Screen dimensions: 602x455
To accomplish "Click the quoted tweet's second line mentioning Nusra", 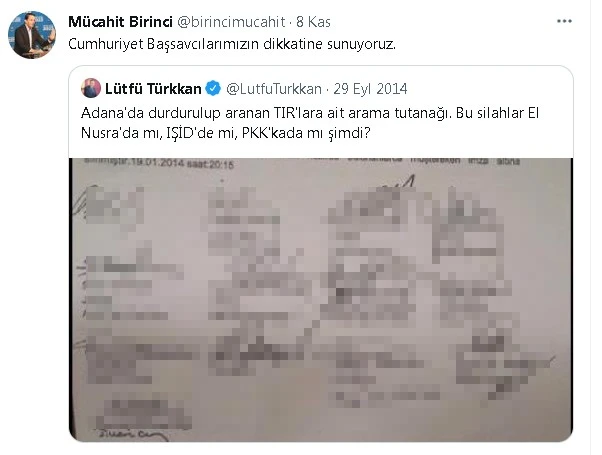I will point(226,133).
